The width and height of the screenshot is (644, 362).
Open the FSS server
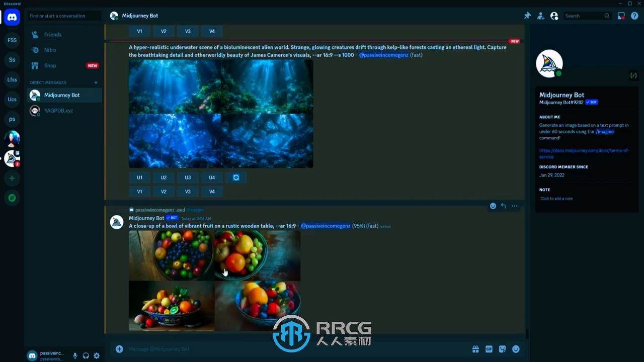12,40
